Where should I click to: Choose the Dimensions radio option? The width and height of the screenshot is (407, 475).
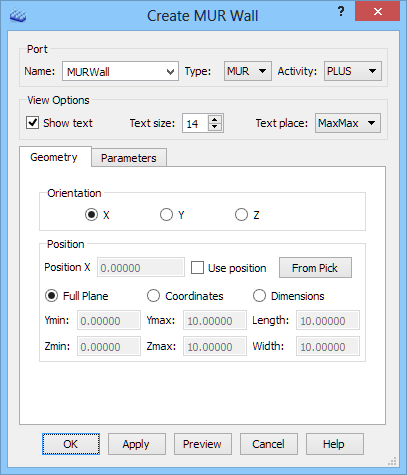[259, 296]
